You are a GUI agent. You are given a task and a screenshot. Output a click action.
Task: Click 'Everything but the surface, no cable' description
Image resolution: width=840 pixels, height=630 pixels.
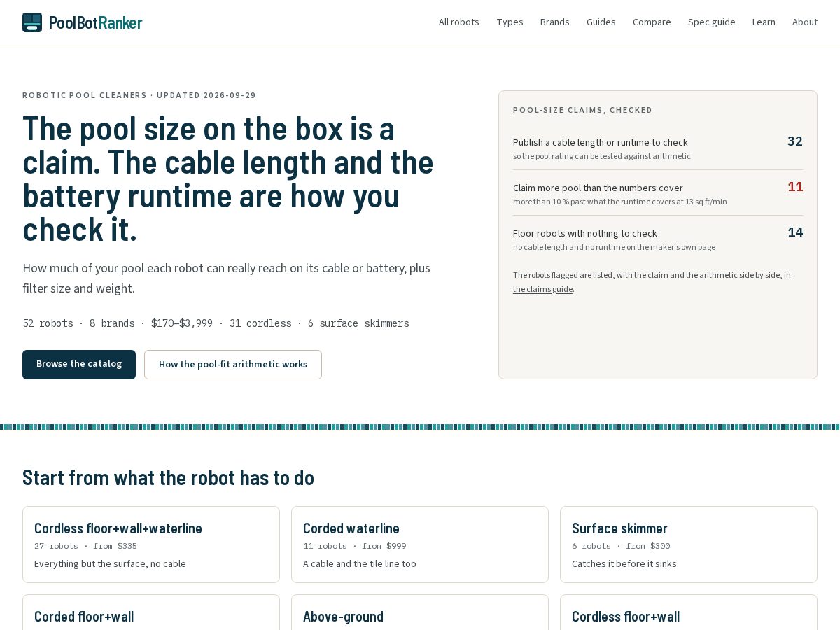[110, 564]
